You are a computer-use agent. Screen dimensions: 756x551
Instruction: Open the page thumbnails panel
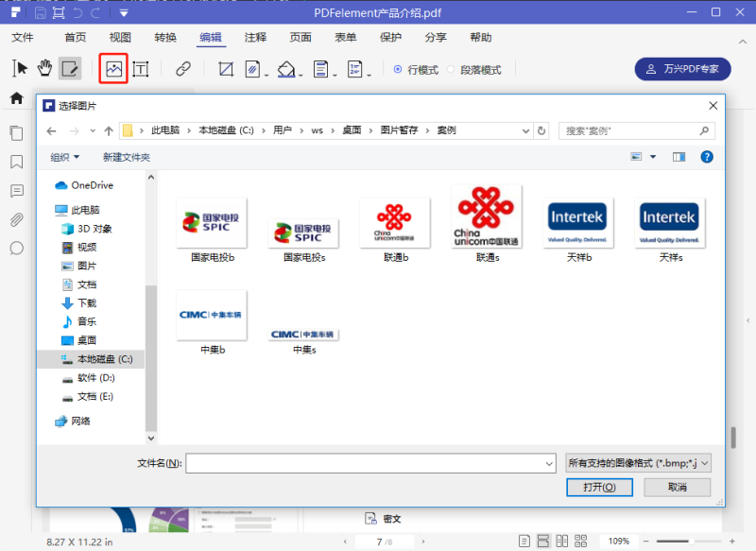(15, 132)
